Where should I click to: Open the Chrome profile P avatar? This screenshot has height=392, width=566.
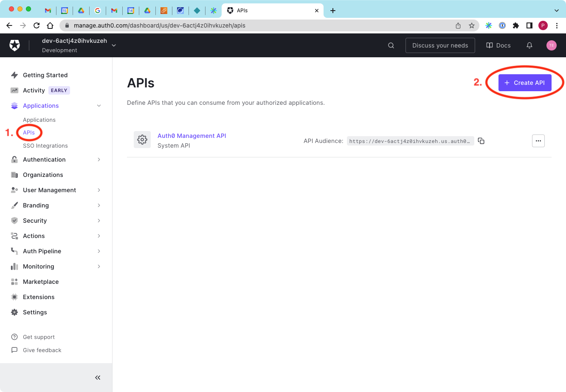(x=543, y=25)
